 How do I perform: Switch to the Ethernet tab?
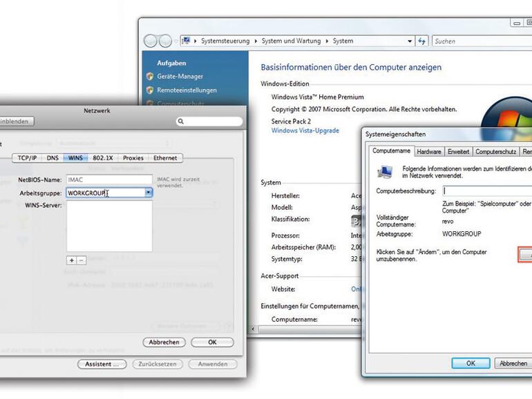165,158
